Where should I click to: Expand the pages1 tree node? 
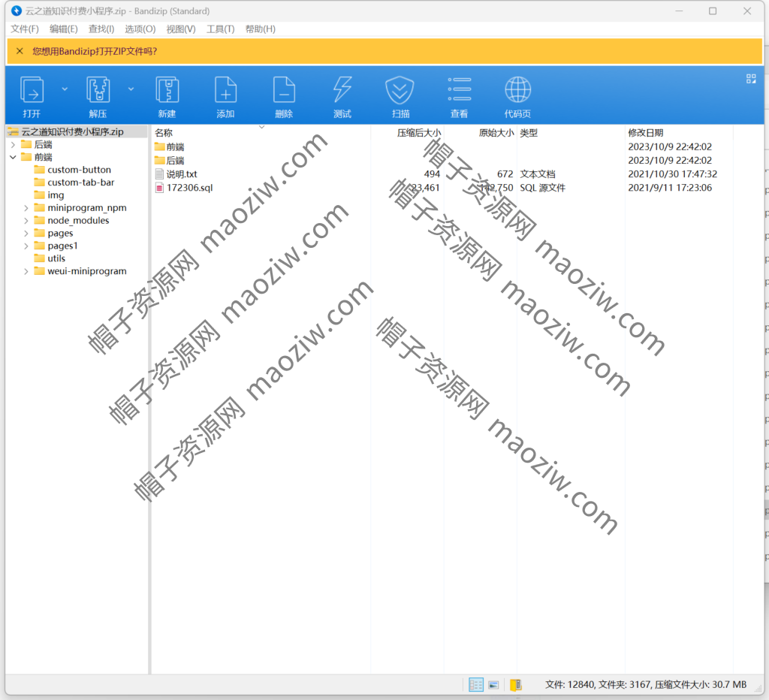pyautogui.click(x=26, y=246)
